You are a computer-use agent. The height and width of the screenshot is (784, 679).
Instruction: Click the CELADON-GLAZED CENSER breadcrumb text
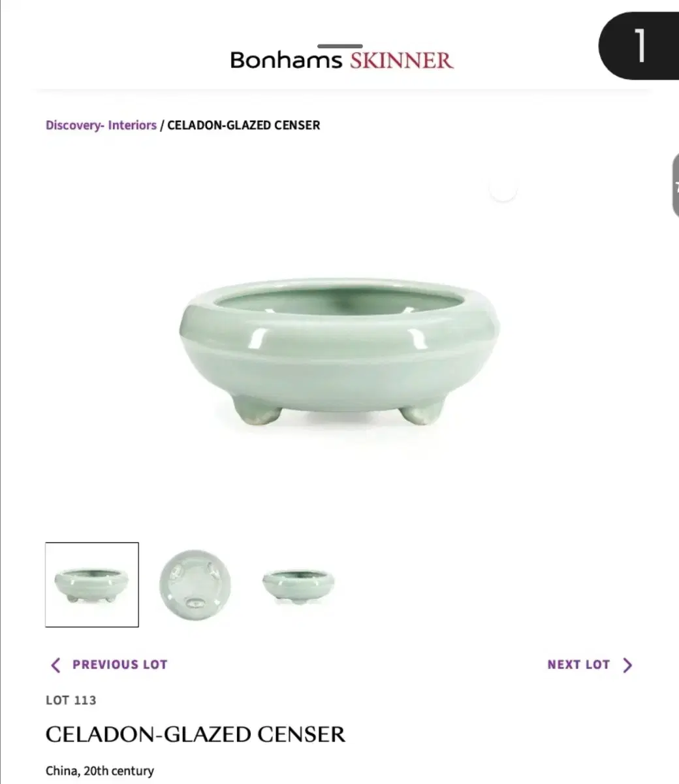point(244,125)
